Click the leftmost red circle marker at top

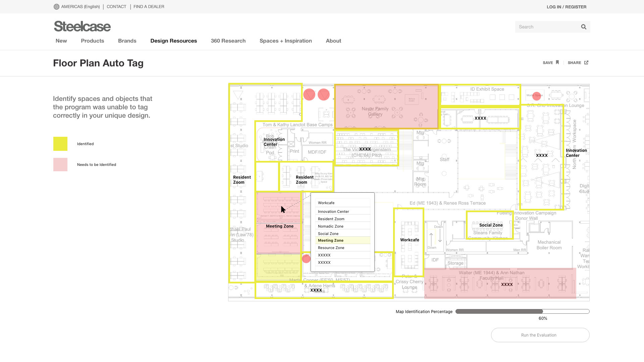[x=309, y=95]
